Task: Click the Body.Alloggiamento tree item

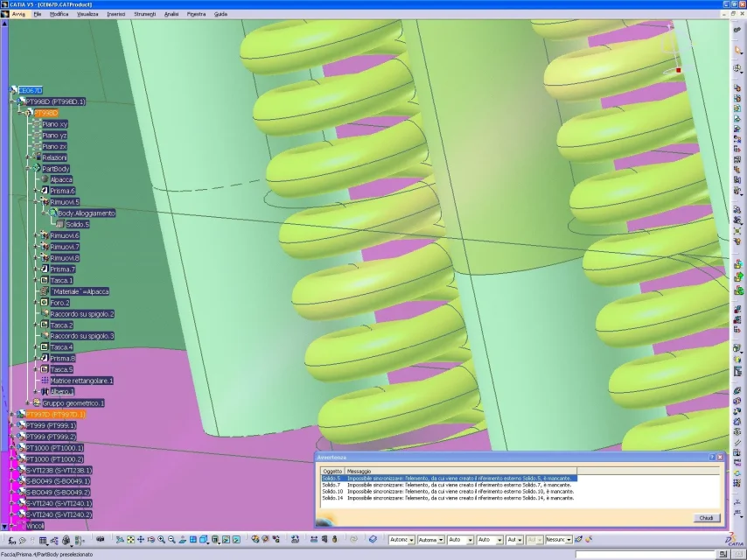Action: tap(87, 213)
